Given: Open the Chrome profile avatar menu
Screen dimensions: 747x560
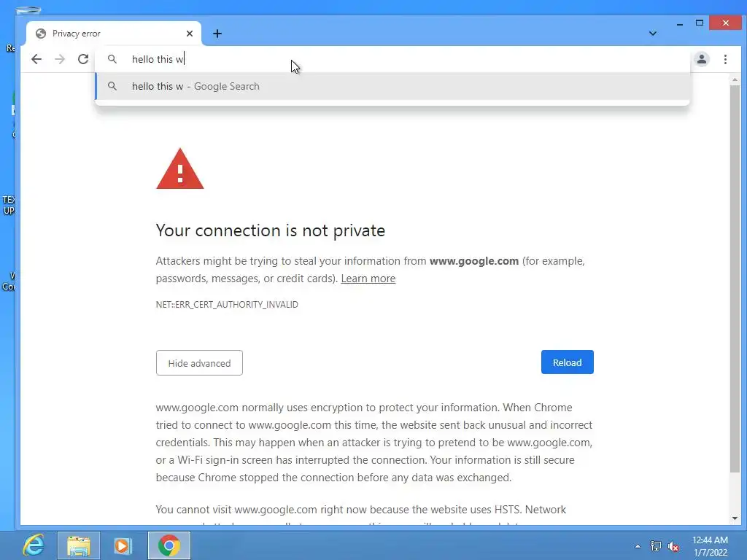Looking at the screenshot, I should (x=702, y=59).
